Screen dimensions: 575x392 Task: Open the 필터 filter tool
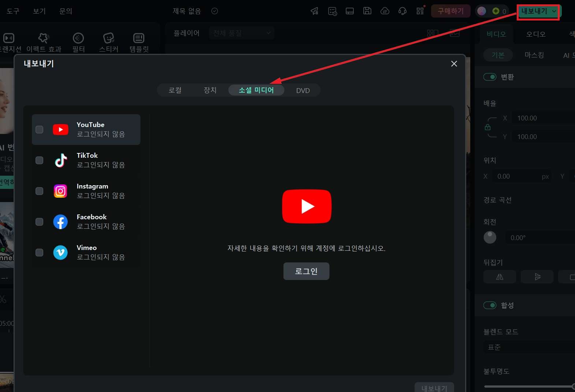tap(78, 42)
